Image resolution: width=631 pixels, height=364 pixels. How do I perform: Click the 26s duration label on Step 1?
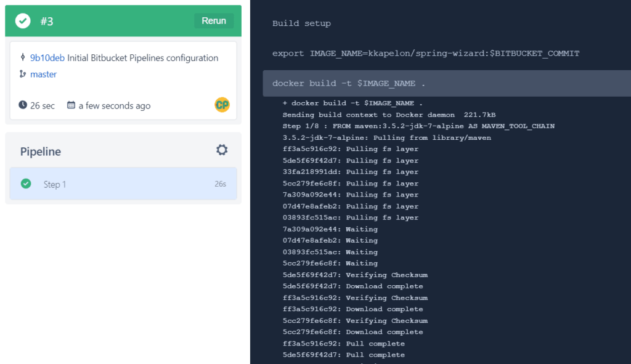tap(221, 184)
